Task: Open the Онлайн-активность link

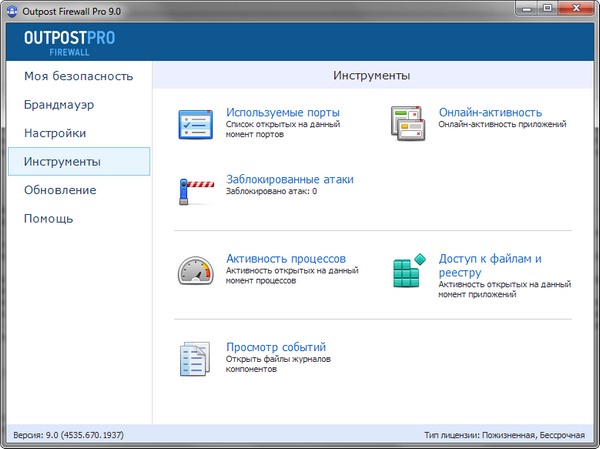Action: tap(490, 112)
